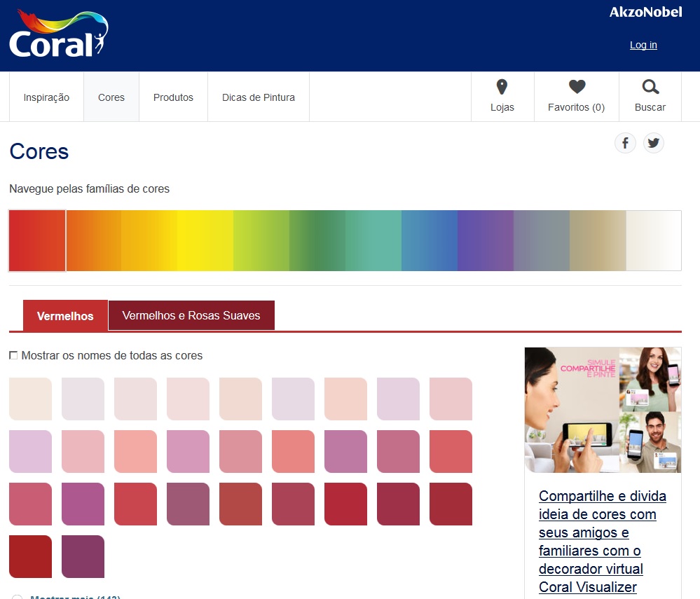This screenshot has height=599, width=700.
Task: Share page via Facebook icon
Action: point(625,143)
